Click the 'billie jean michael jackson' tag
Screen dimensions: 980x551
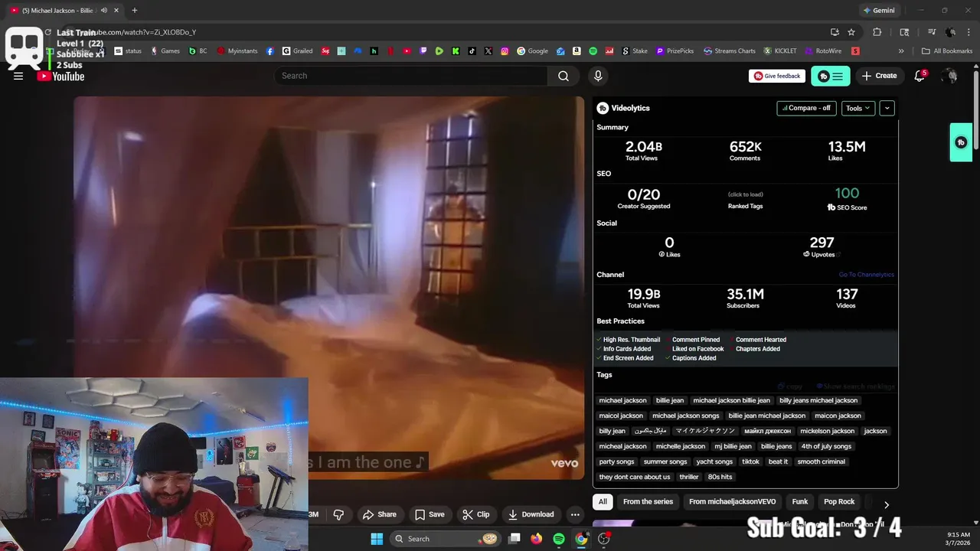[767, 416]
